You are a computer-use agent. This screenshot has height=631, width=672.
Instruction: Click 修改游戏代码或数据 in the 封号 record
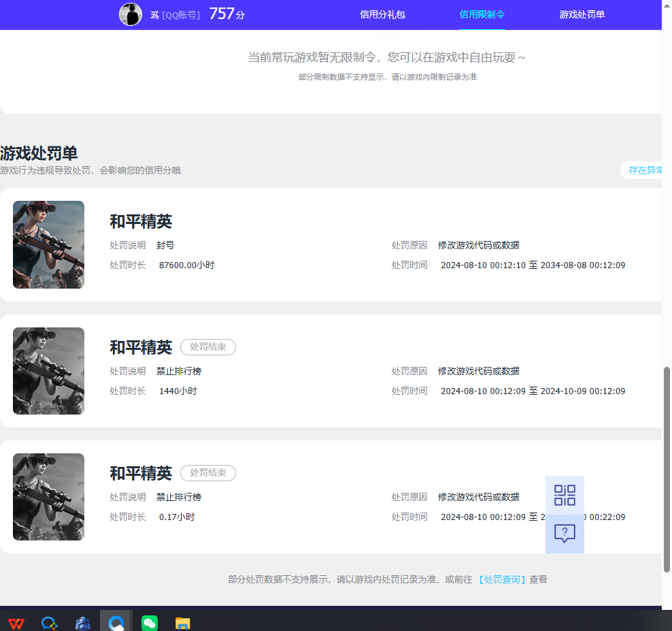(x=478, y=245)
